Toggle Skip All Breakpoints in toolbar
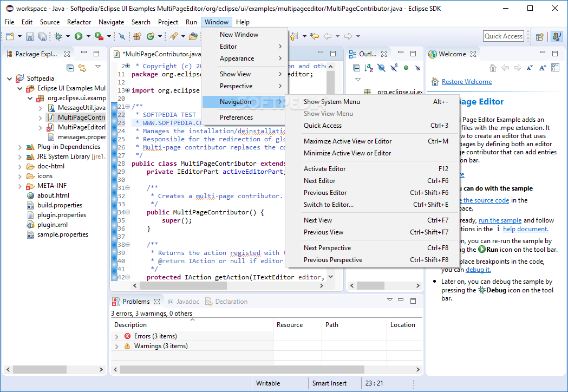The width and height of the screenshot is (568, 392). tap(122, 36)
